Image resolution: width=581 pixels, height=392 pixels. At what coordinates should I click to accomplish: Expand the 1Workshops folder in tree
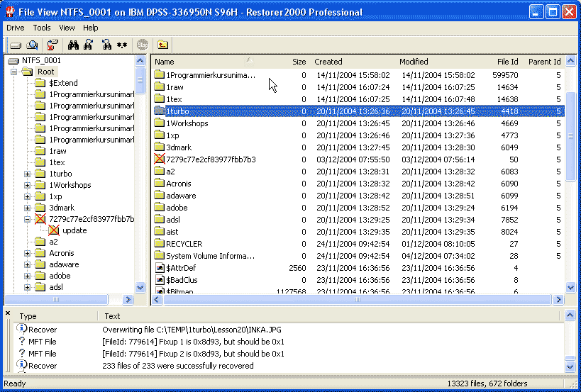[x=27, y=185]
